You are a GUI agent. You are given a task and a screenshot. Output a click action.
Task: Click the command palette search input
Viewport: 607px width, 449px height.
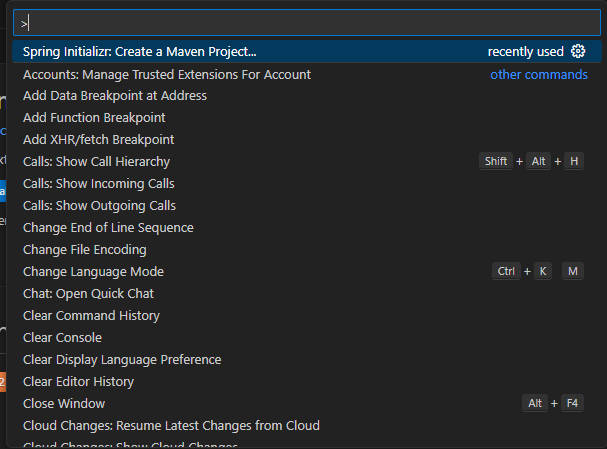[x=307, y=23]
